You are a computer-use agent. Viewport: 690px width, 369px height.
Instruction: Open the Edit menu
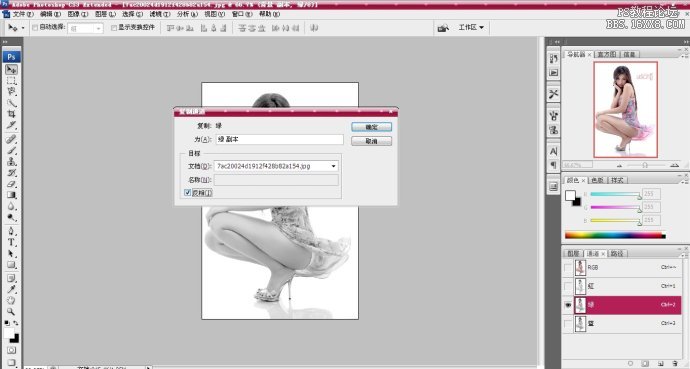[51, 14]
